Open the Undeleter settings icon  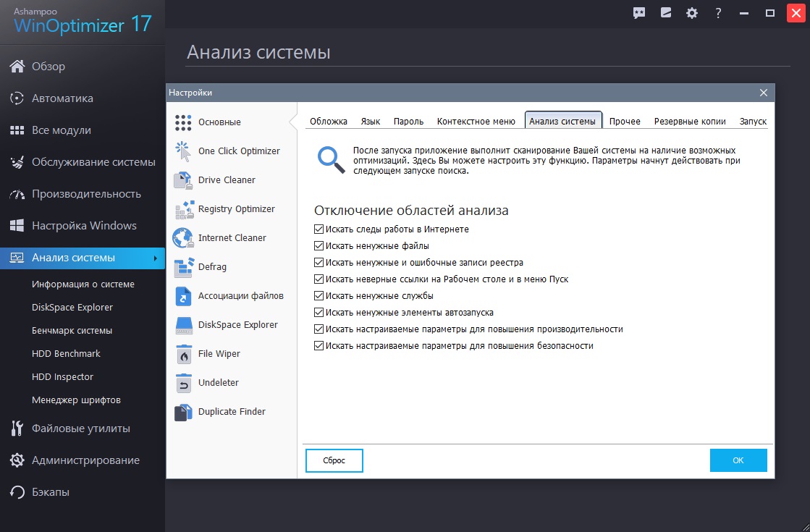click(184, 383)
